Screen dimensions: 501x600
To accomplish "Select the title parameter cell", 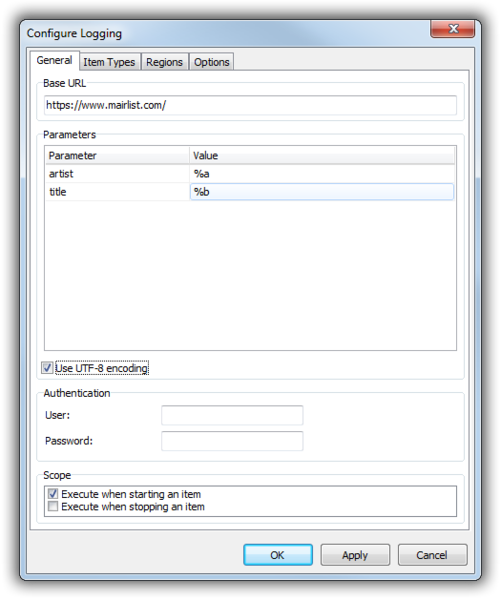I will [x=117, y=192].
